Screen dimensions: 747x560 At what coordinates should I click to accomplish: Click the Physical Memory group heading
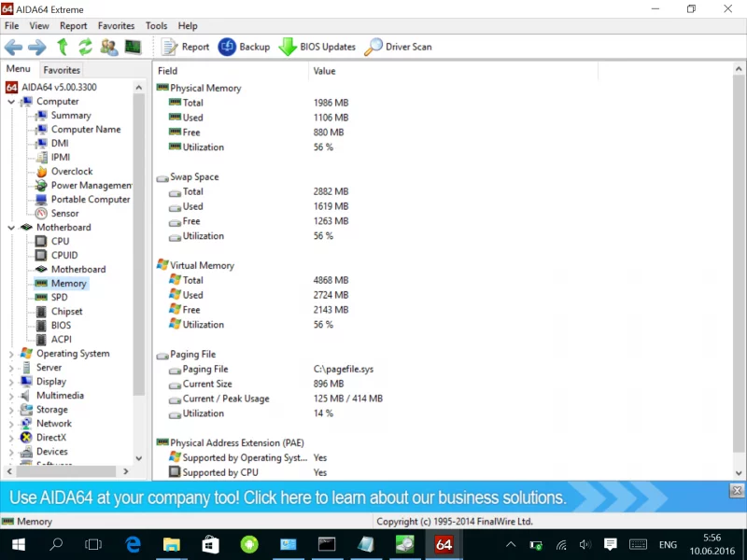coord(205,88)
